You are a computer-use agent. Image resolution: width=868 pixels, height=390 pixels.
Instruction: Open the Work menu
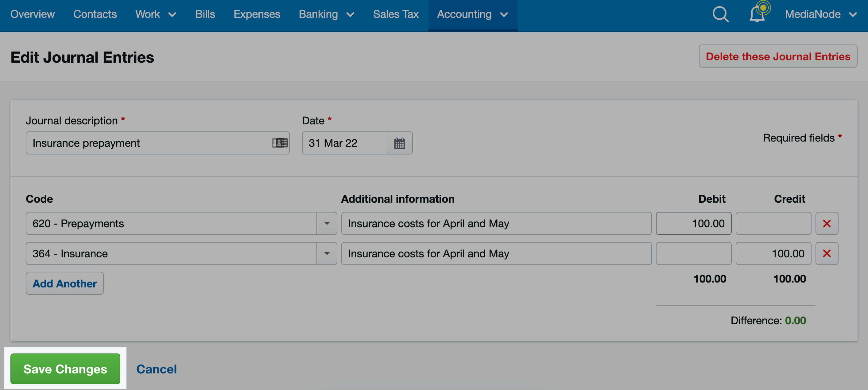click(x=156, y=14)
